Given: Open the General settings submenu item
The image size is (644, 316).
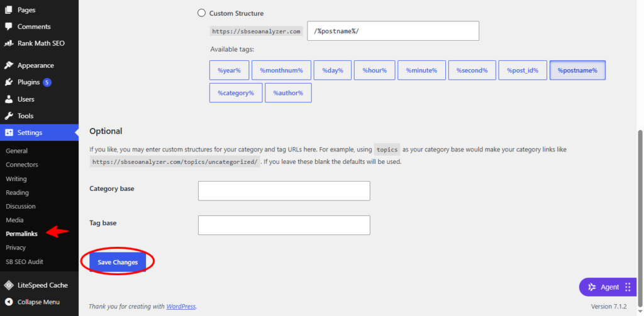Looking at the screenshot, I should [17, 151].
